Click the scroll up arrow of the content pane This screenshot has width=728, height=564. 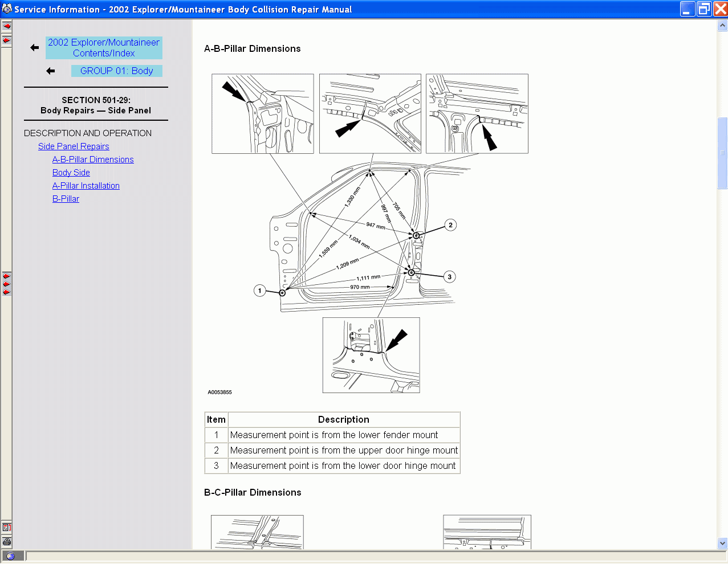722,26
